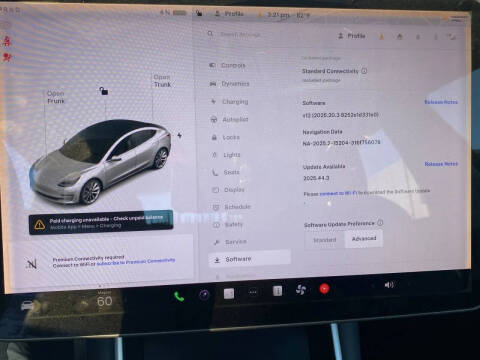Open the Display menu
Image resolution: width=480 pixels, height=360 pixels.
(x=228, y=190)
